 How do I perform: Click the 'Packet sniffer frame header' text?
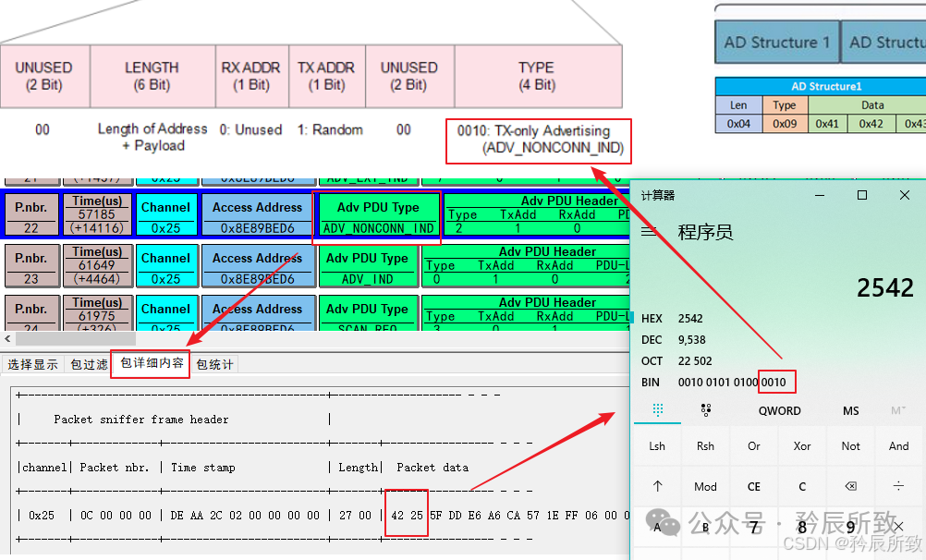[140, 420]
